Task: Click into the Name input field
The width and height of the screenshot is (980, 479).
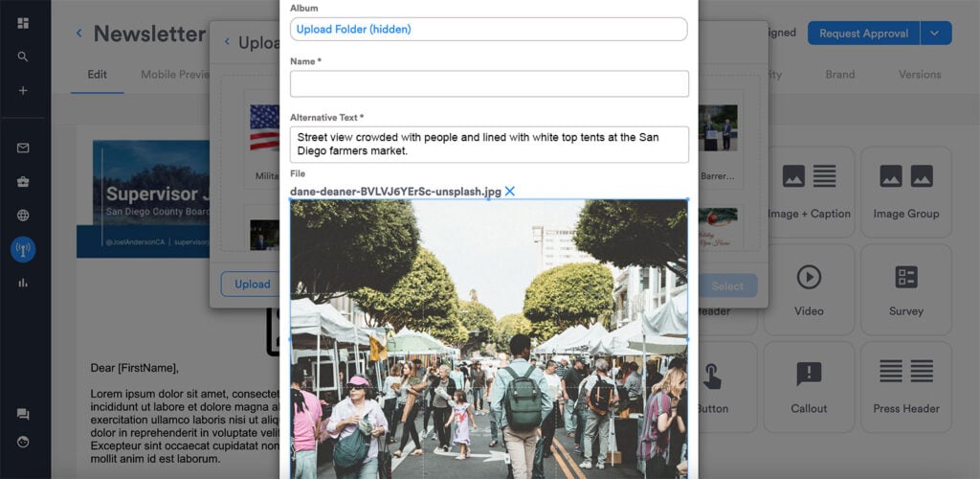Action: (489, 83)
